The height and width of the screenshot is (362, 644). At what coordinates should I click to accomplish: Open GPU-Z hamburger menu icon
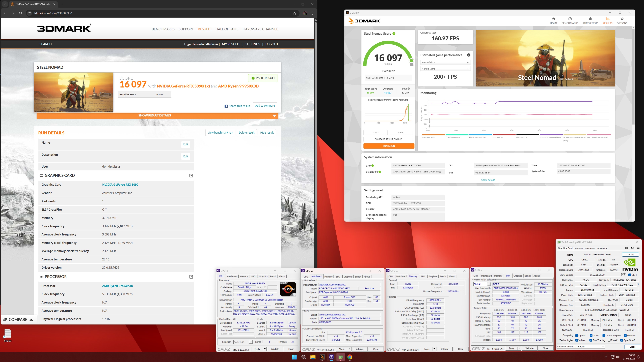[x=638, y=248]
